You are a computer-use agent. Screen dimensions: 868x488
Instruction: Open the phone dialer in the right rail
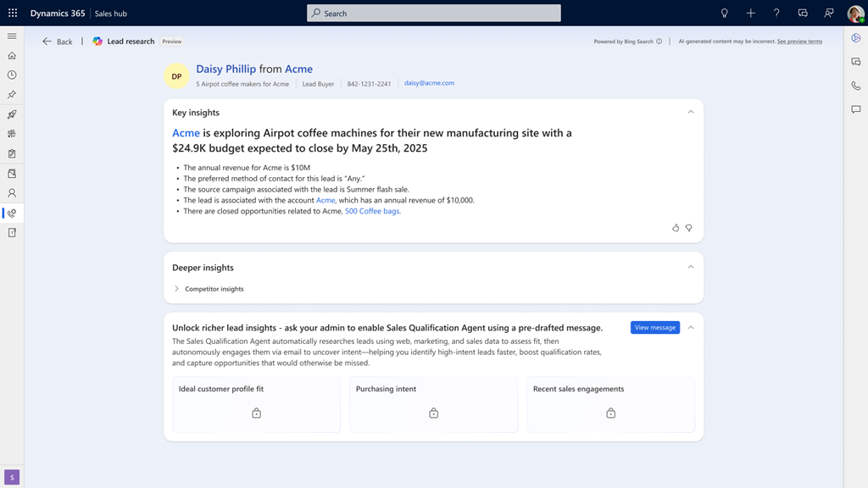[855, 86]
